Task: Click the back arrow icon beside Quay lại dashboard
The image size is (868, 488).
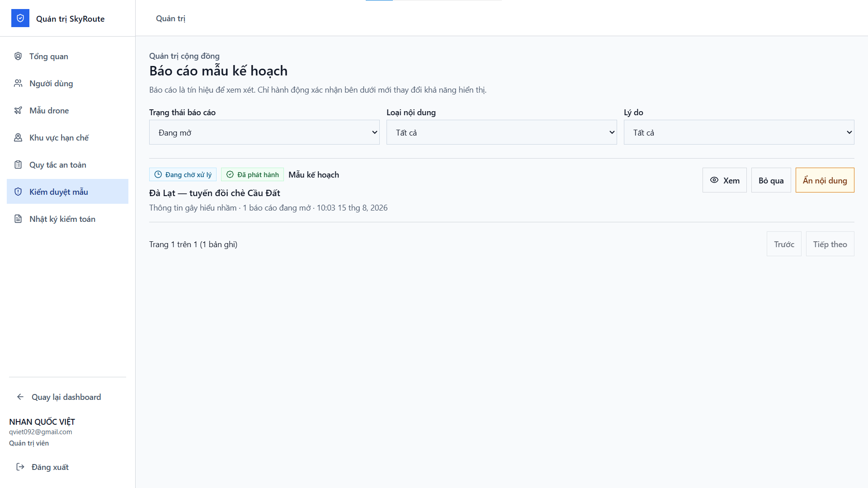Action: pyautogui.click(x=20, y=397)
